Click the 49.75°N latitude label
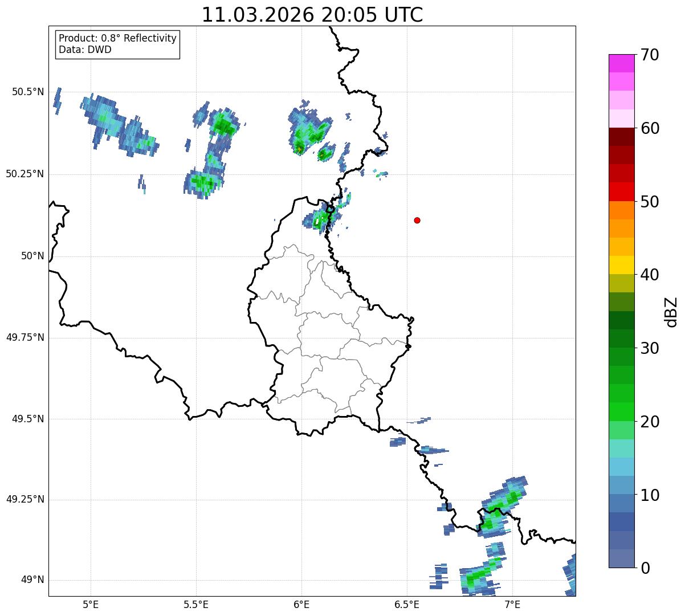The height and width of the screenshot is (616, 685). [25, 337]
